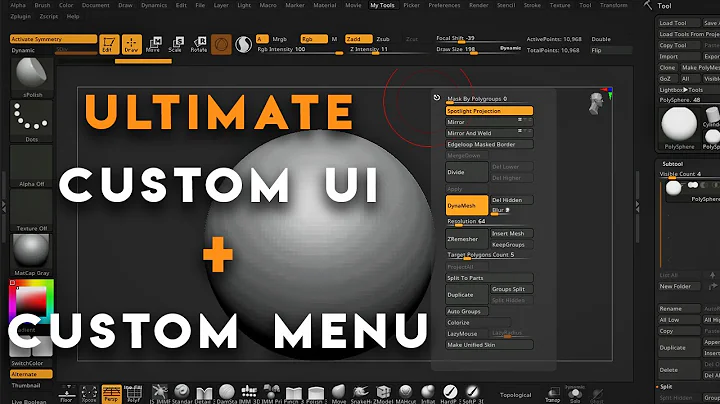The image size is (720, 404).
Task: Select the Standard brush icon
Action: pyautogui.click(x=182, y=394)
